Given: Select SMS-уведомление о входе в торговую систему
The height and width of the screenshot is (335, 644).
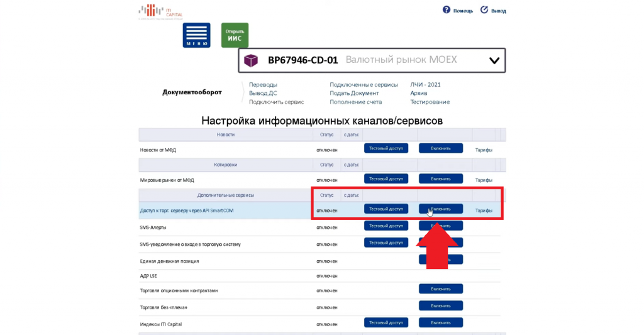Looking at the screenshot, I should point(190,244).
